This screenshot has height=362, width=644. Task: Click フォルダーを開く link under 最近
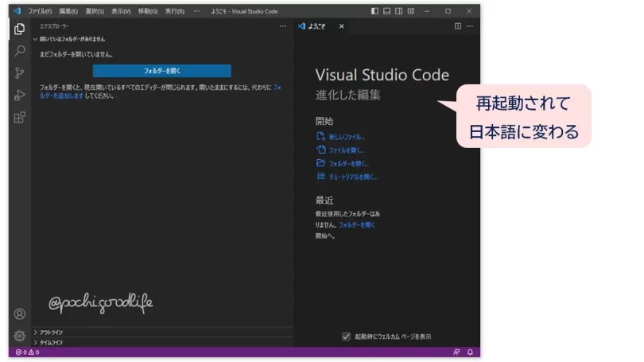[356, 225]
